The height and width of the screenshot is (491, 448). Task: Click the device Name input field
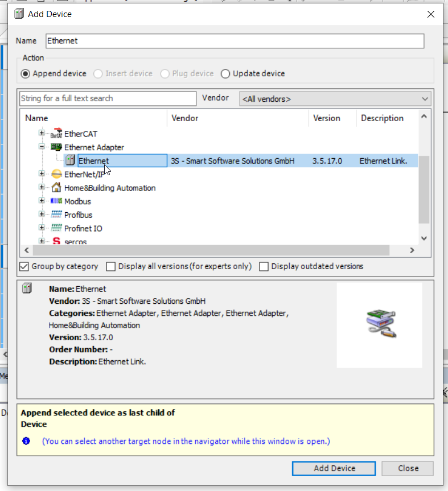[235, 41]
